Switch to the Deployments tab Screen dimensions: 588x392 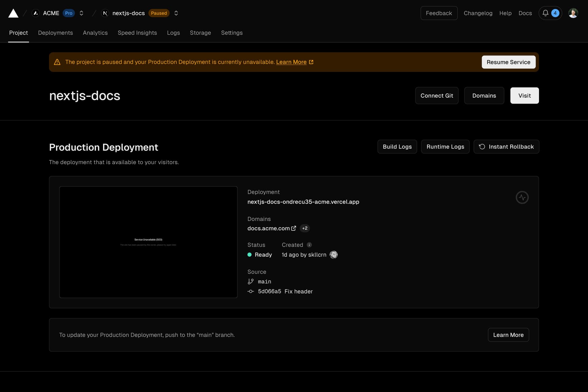pyautogui.click(x=55, y=33)
